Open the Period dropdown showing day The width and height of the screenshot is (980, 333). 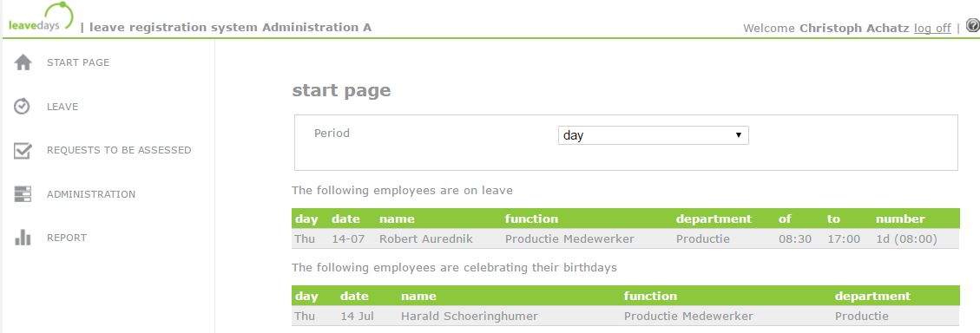(x=653, y=135)
